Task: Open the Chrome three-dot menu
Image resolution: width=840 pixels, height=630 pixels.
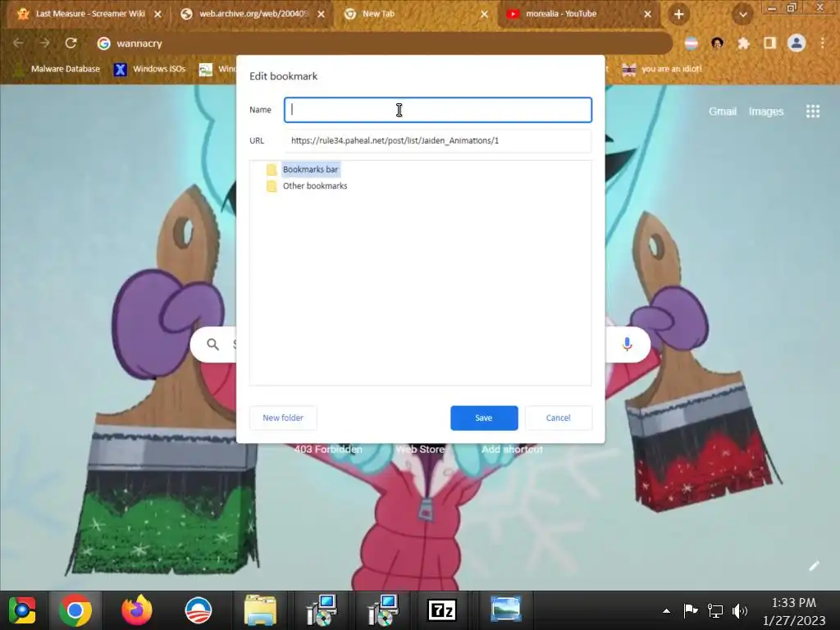Action: pyautogui.click(x=822, y=43)
